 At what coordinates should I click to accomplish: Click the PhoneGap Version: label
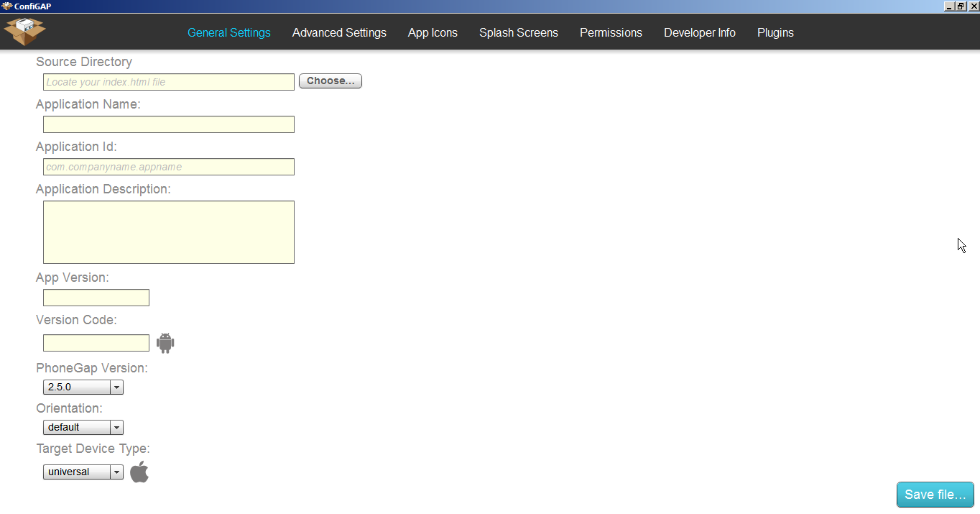(x=92, y=368)
